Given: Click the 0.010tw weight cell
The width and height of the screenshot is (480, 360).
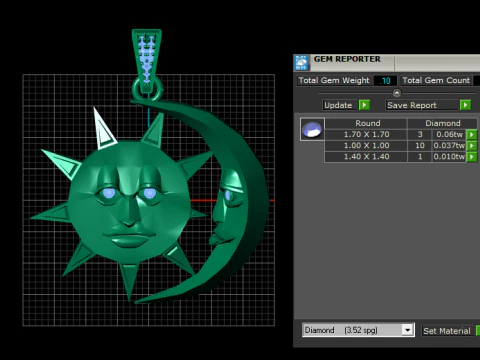Looking at the screenshot, I should click(x=449, y=157).
